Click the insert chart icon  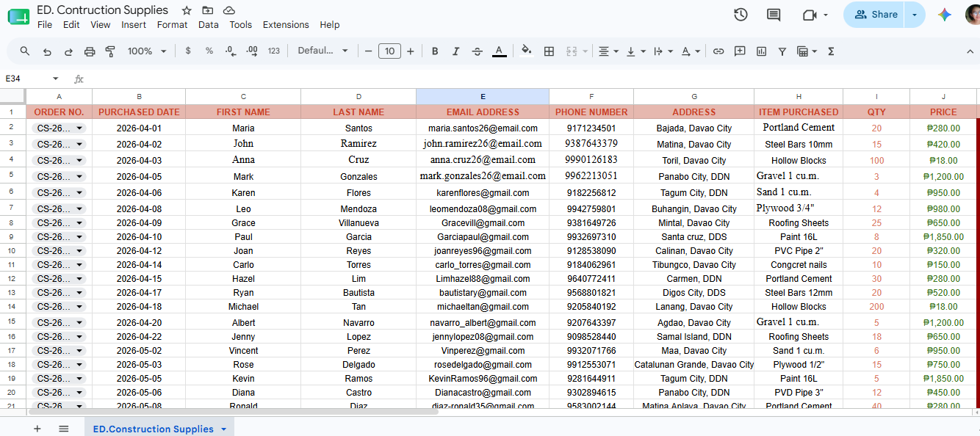761,51
